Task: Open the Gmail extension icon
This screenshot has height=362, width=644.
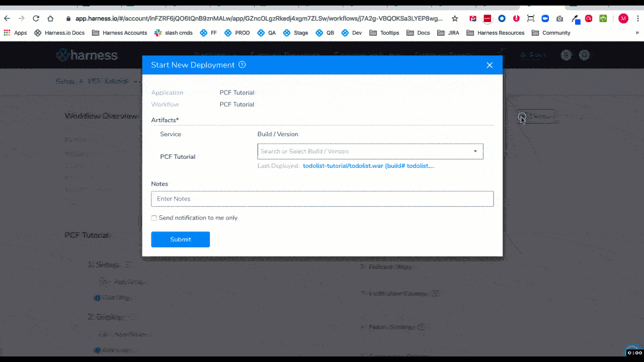Action: pyautogui.click(x=473, y=19)
